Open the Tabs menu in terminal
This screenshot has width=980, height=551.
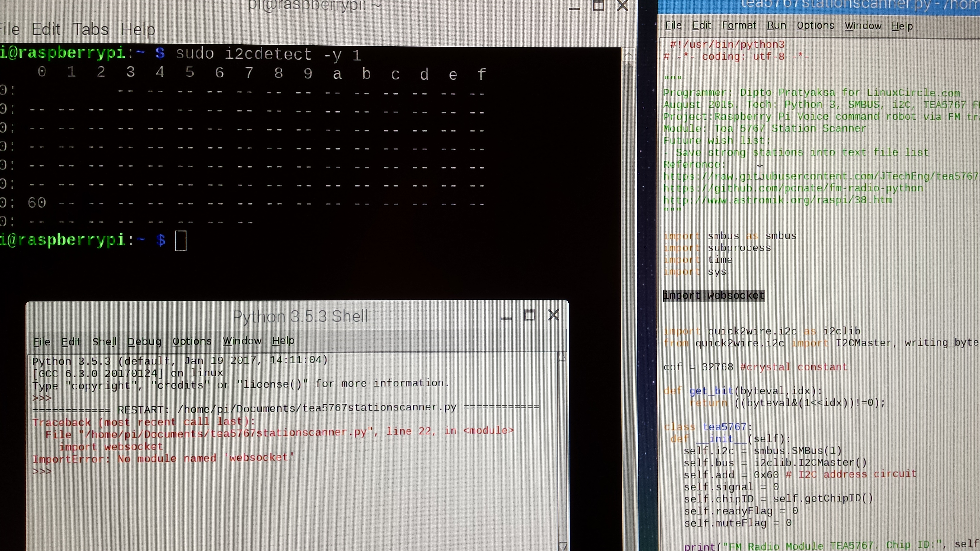click(90, 29)
